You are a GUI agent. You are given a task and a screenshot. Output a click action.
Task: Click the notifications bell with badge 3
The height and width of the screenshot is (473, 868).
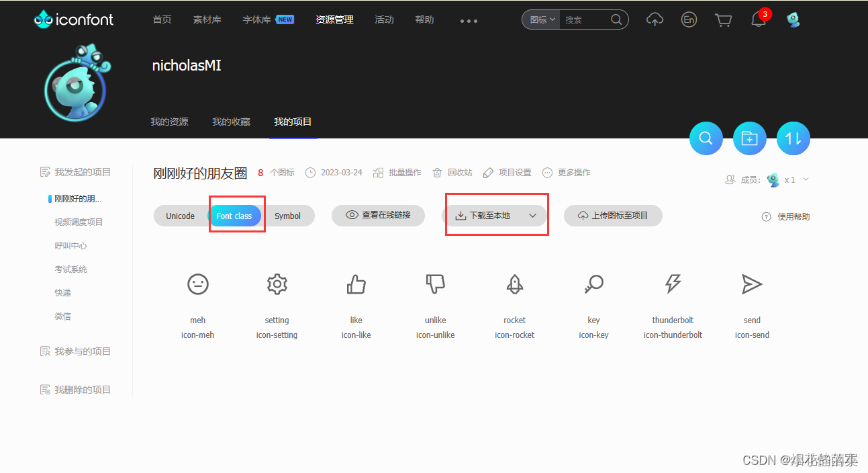click(x=758, y=19)
